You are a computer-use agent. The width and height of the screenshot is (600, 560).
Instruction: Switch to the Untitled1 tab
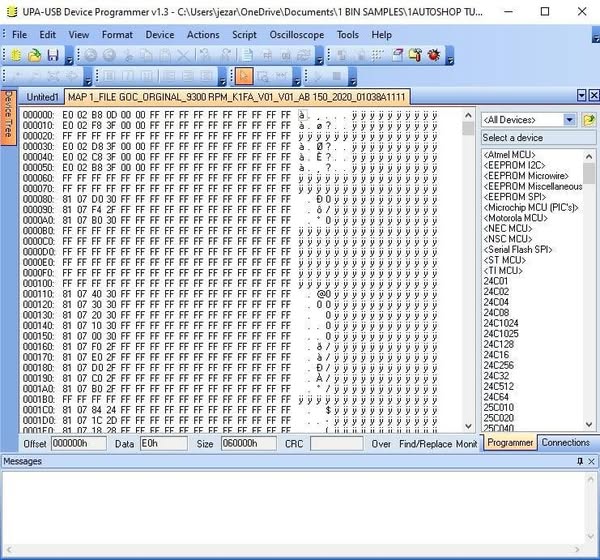click(42, 97)
